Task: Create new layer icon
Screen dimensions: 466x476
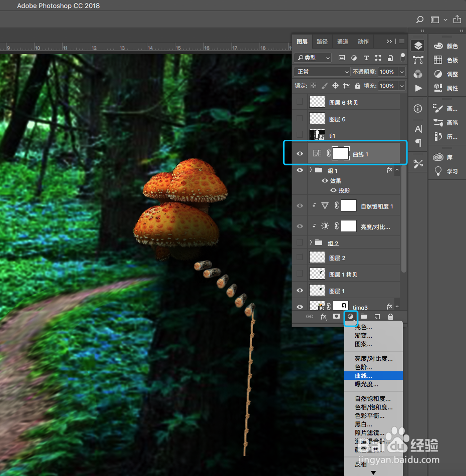Action: [377, 317]
